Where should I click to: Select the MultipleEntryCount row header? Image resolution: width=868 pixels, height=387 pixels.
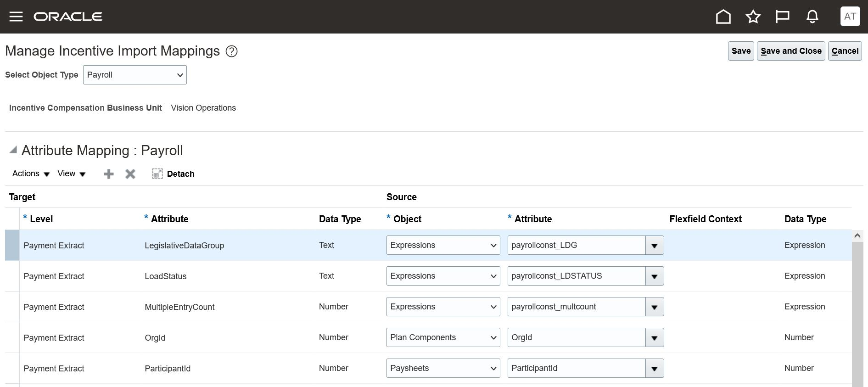click(12, 307)
